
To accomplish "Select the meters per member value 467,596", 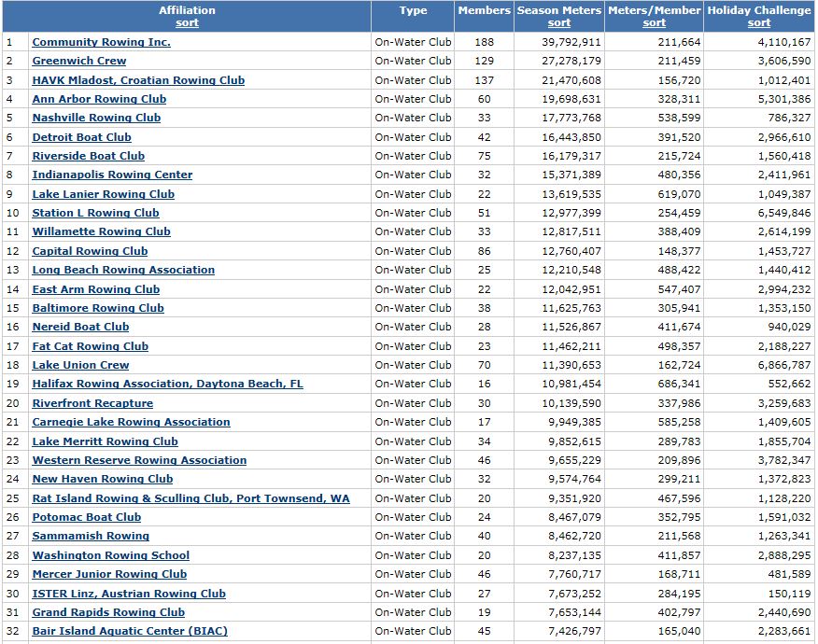I will pyautogui.click(x=679, y=498).
